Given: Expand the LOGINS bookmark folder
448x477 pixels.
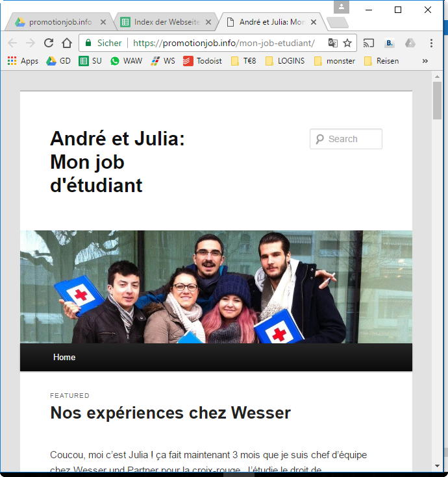Looking at the screenshot, I should [x=285, y=61].
